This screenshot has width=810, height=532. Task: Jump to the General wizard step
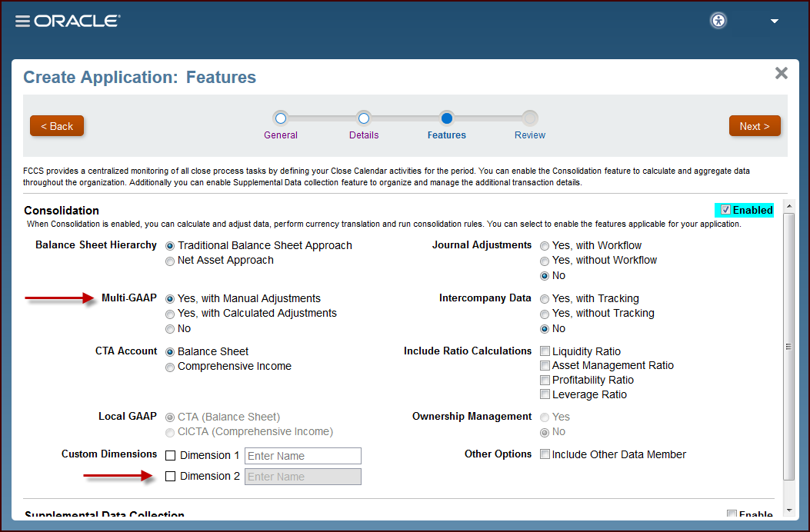click(281, 135)
